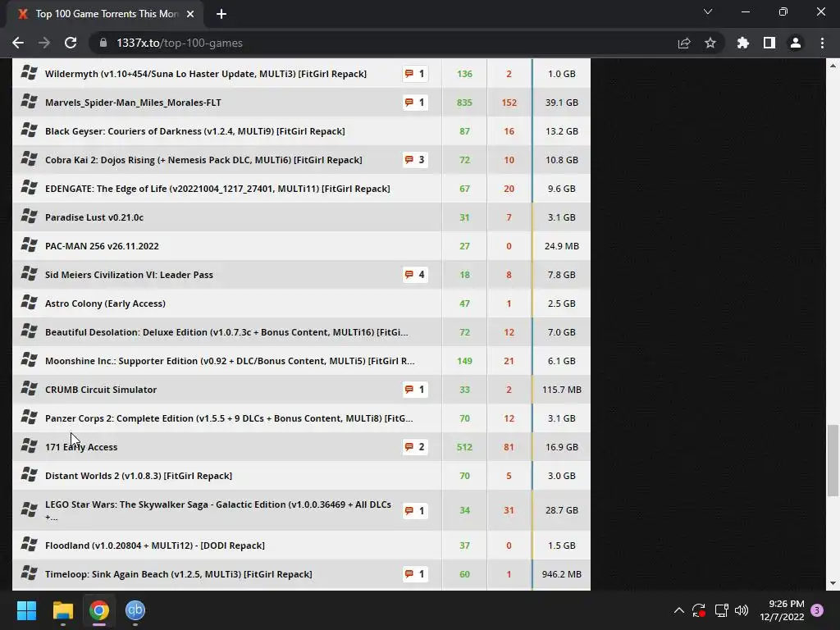Viewport: 840px width, 630px height.
Task: Open the Wildermyth FitGirl Repack torrent
Action: (206, 74)
